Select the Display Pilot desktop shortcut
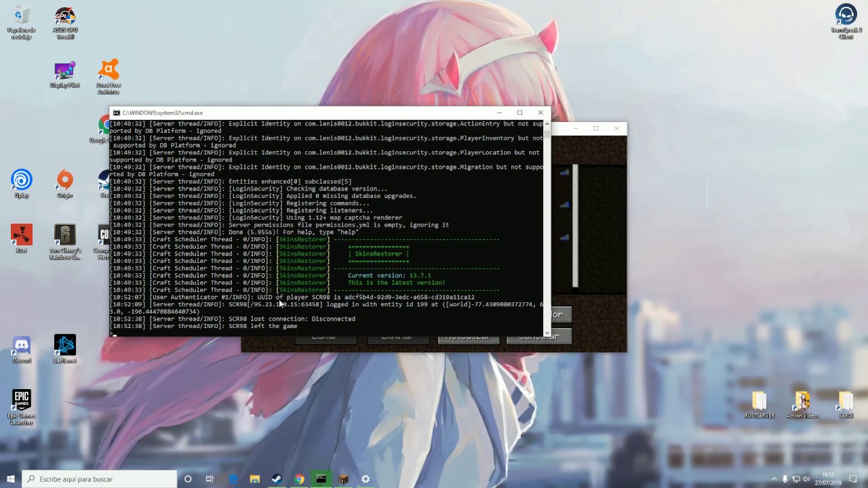 pyautogui.click(x=65, y=75)
